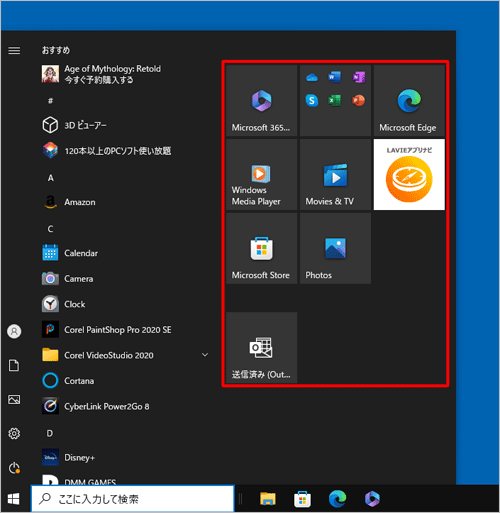Click the OneDrive icon in Office folder tile
This screenshot has height=513, width=500.
[312, 78]
